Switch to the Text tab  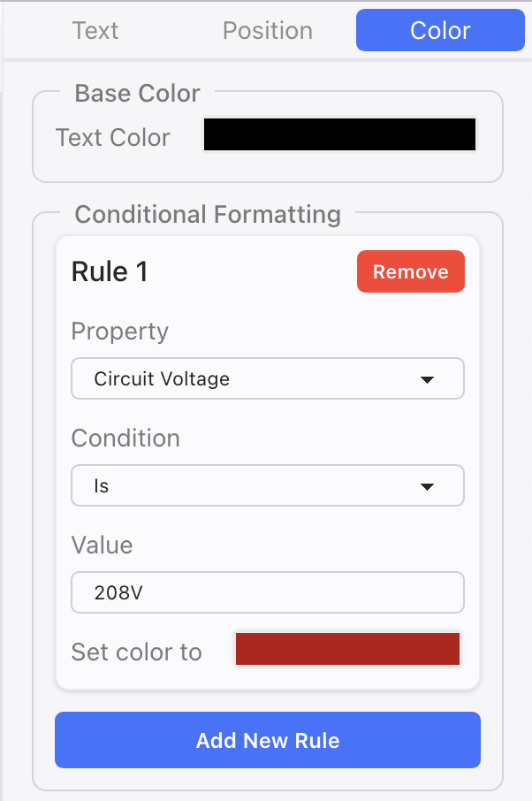pyautogui.click(x=95, y=30)
